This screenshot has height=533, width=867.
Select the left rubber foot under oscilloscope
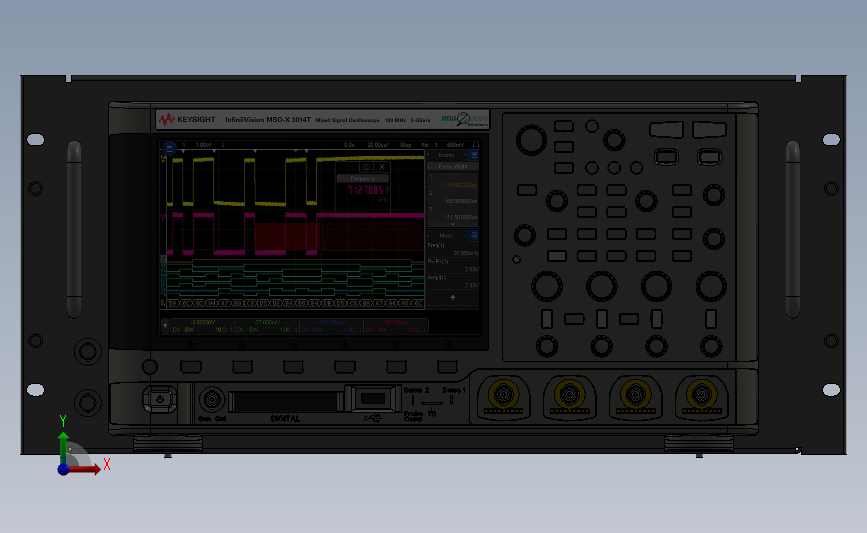point(168,443)
